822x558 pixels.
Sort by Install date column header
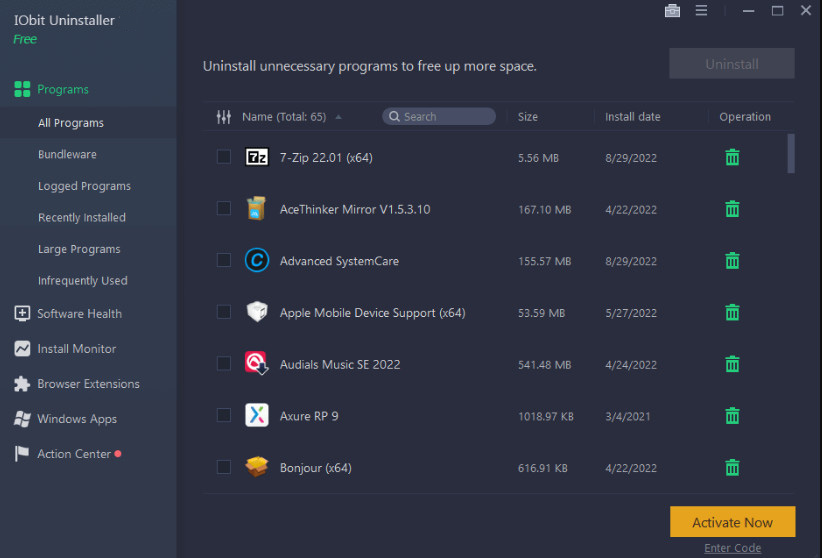tap(633, 117)
